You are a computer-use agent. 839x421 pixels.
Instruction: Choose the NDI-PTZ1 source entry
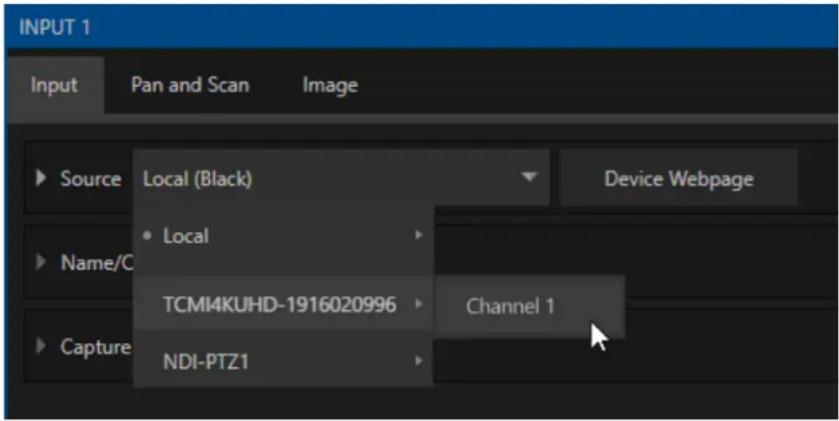(x=283, y=362)
